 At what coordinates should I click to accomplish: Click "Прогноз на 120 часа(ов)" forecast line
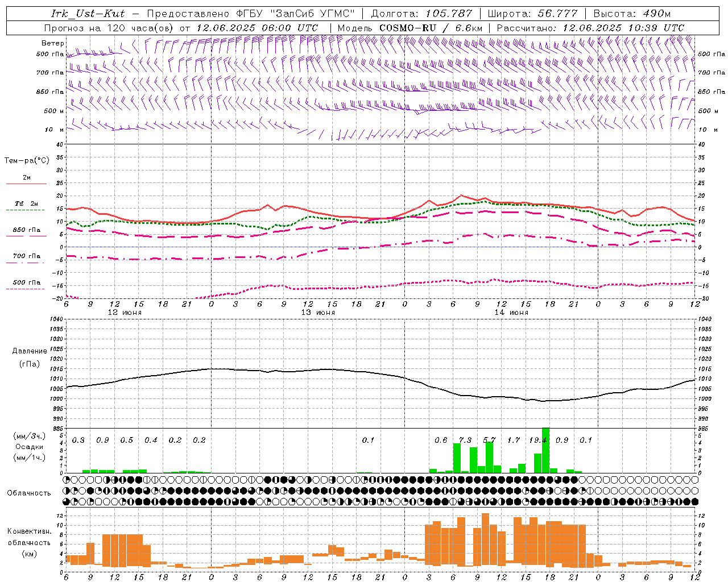pos(109,28)
